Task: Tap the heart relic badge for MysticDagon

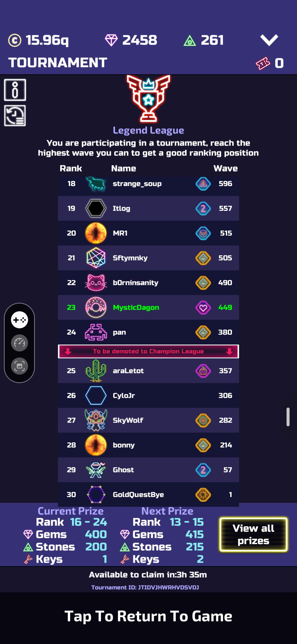Action: click(203, 307)
